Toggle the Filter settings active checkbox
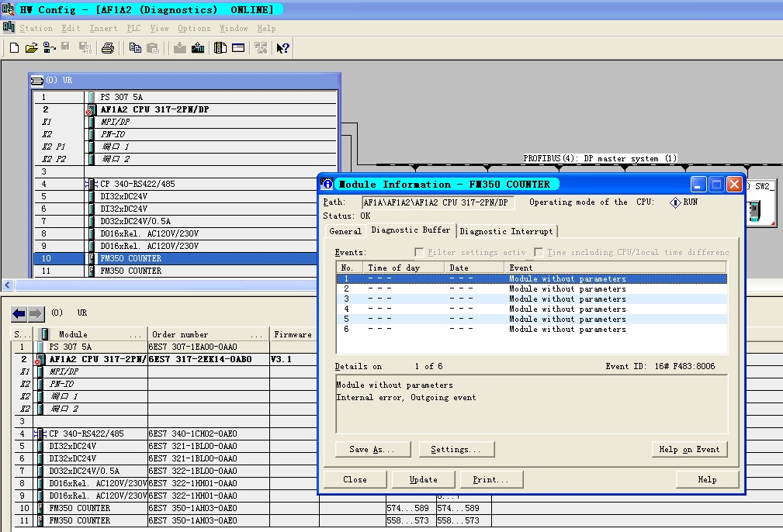 coord(419,253)
